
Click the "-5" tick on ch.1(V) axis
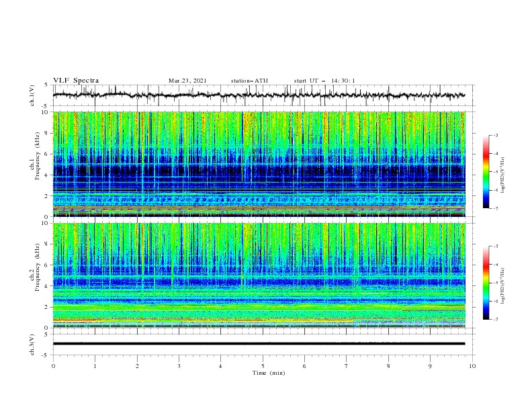(46, 106)
